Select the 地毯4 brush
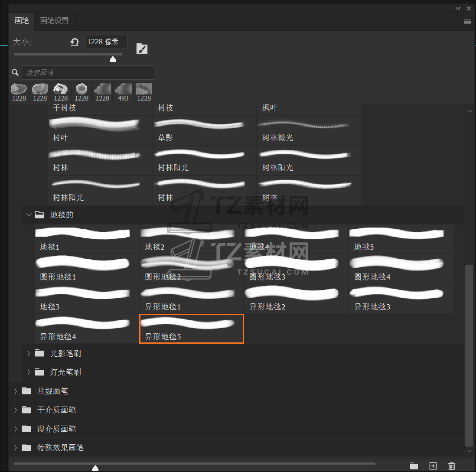The width and height of the screenshot is (476, 472). point(296,239)
